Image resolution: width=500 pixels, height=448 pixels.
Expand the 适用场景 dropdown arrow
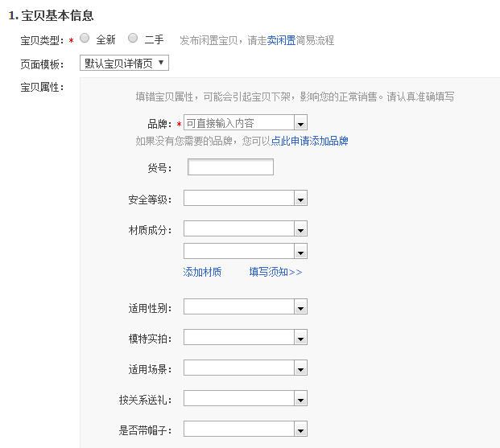[300, 368]
